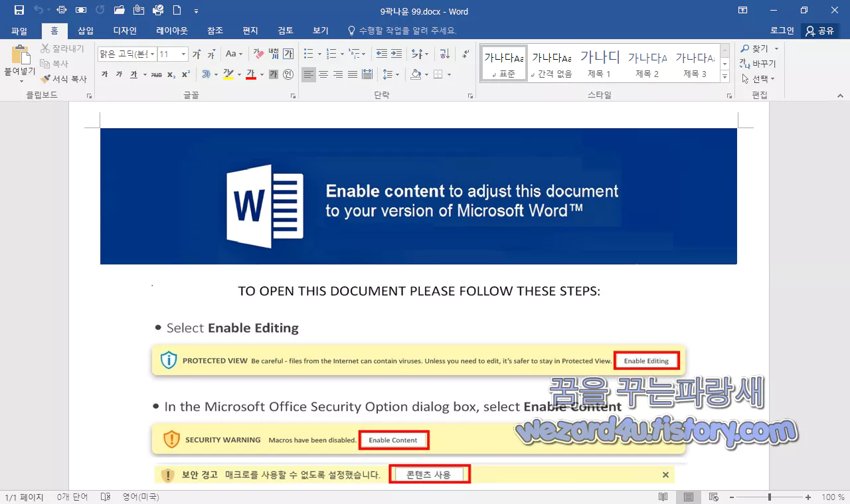Click the Sign in (로그인) link
Image resolution: width=850 pixels, height=504 pixels.
(782, 31)
